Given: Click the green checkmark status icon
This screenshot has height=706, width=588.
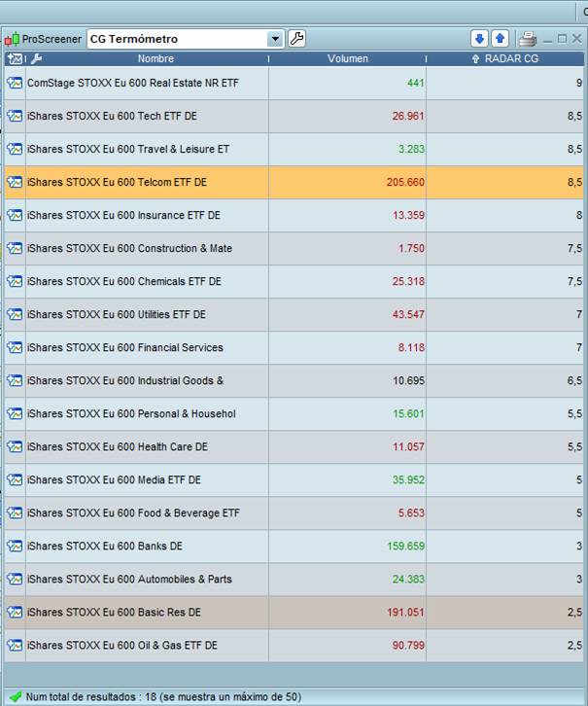Looking at the screenshot, I should 16,696.
